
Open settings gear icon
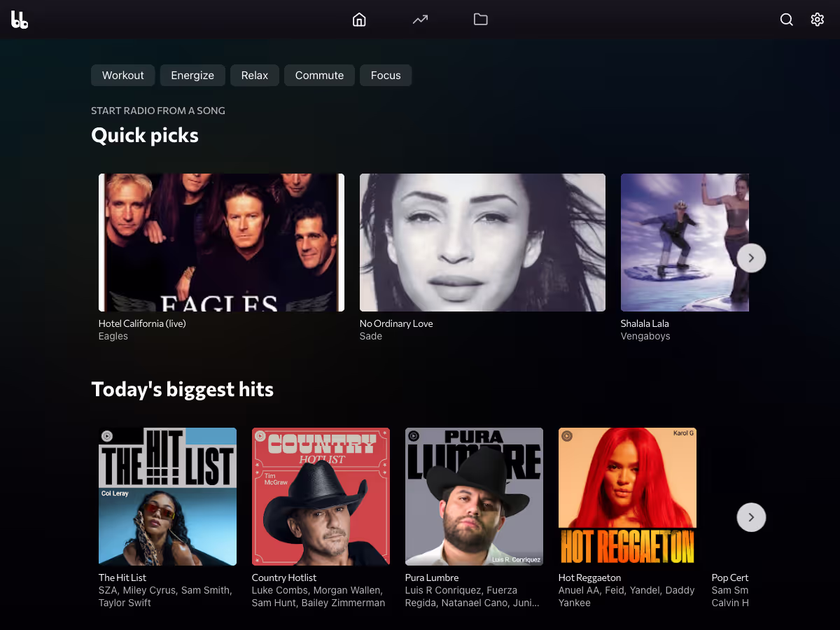818,20
